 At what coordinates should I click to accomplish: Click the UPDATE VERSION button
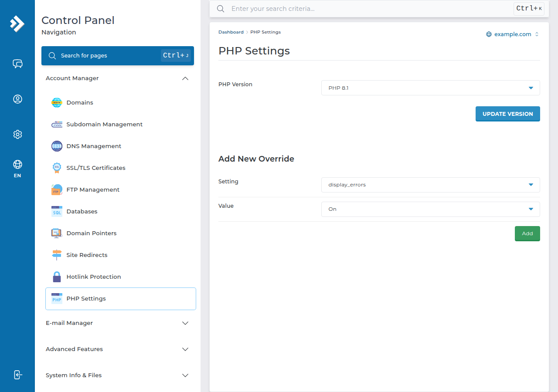[x=508, y=114]
